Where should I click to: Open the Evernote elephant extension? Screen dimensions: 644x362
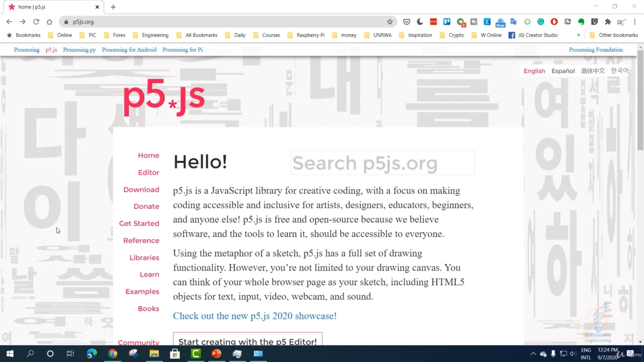(581, 22)
